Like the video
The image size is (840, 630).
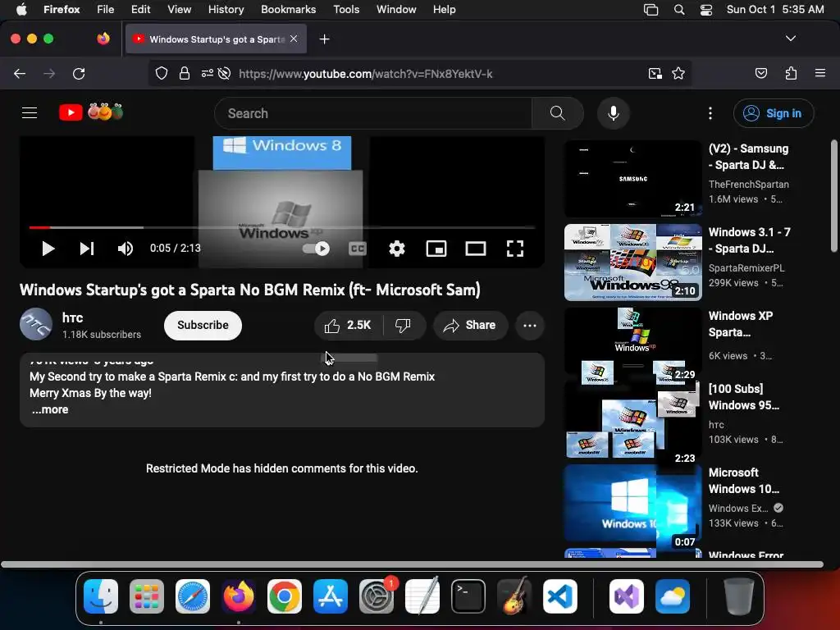coord(348,325)
